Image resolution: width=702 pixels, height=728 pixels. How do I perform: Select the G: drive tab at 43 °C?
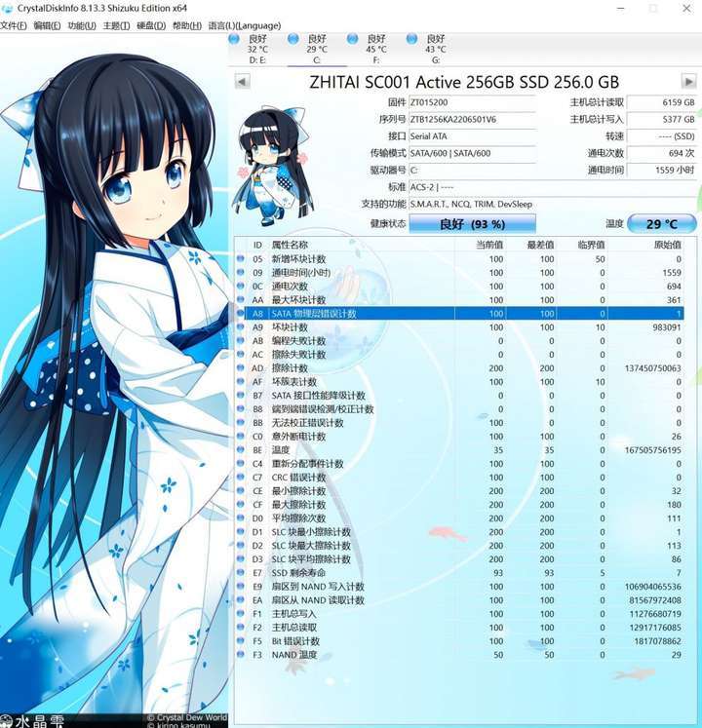point(435,49)
